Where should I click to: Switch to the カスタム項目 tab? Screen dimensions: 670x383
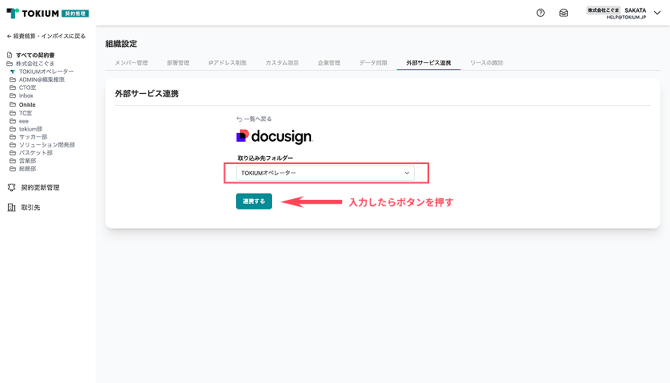282,63
